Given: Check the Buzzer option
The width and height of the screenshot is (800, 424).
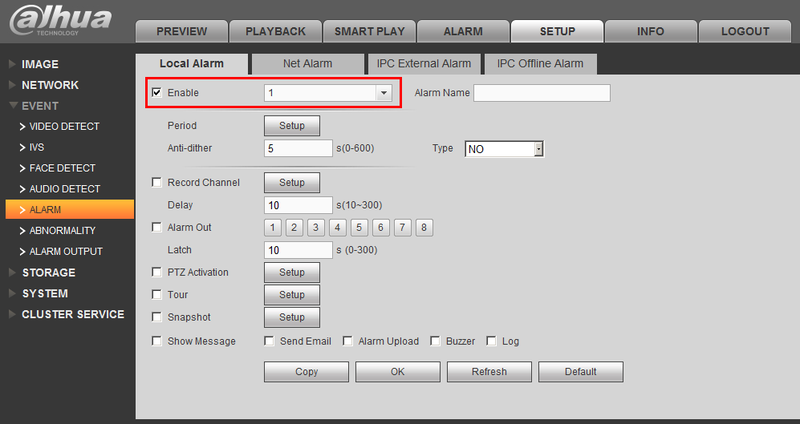Looking at the screenshot, I should 435,341.
